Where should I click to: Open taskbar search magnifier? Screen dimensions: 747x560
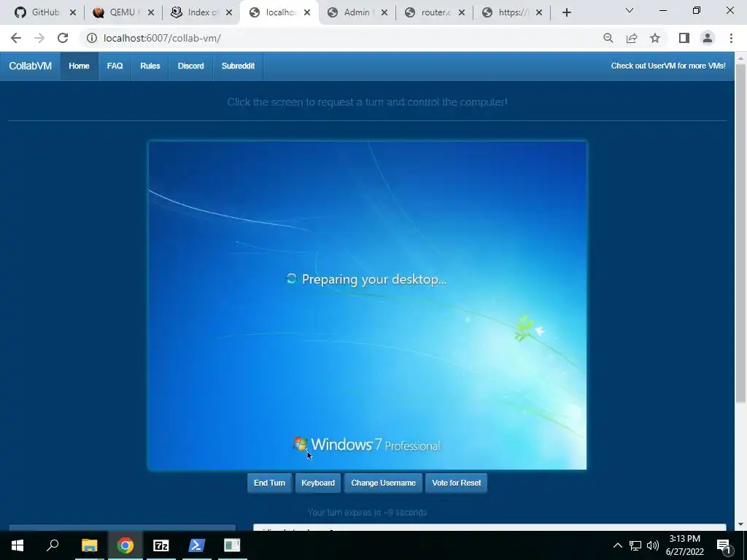[x=53, y=545]
